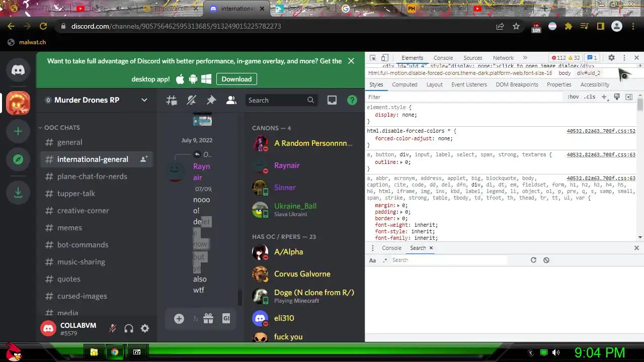Open Discord home direct messages icon

18,70
